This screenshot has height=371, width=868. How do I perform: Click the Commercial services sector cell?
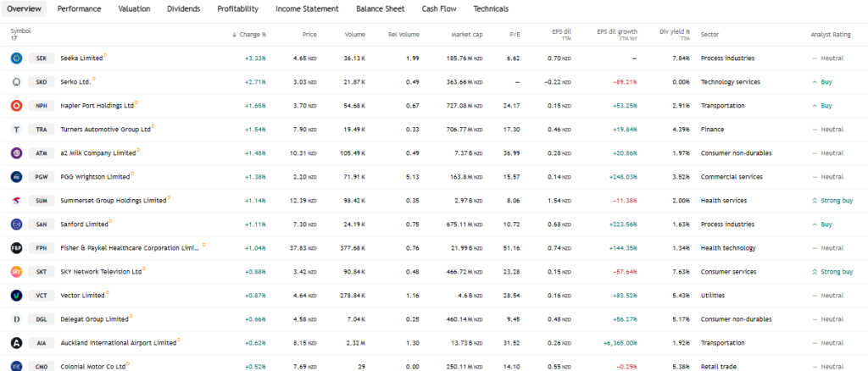732,177
